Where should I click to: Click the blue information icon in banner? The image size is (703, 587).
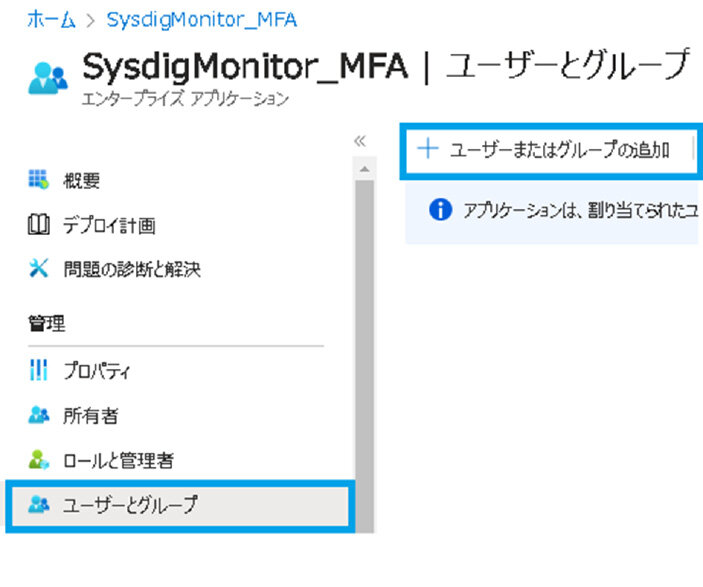[438, 210]
